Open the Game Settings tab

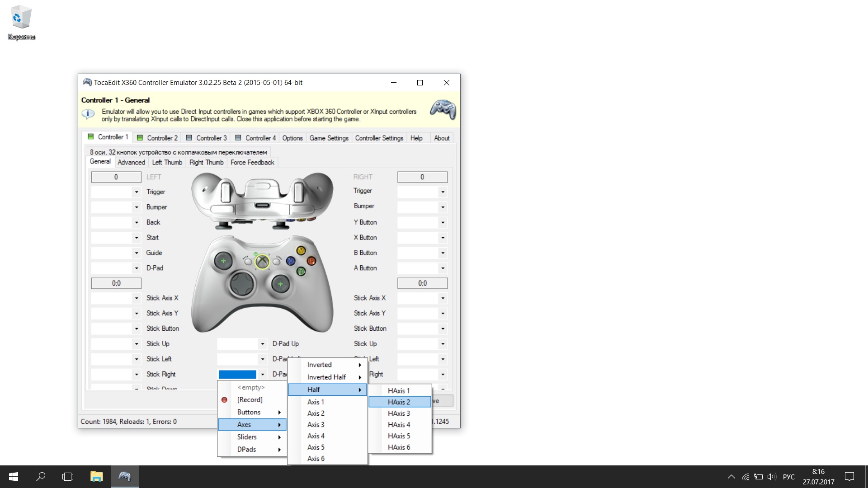(329, 138)
